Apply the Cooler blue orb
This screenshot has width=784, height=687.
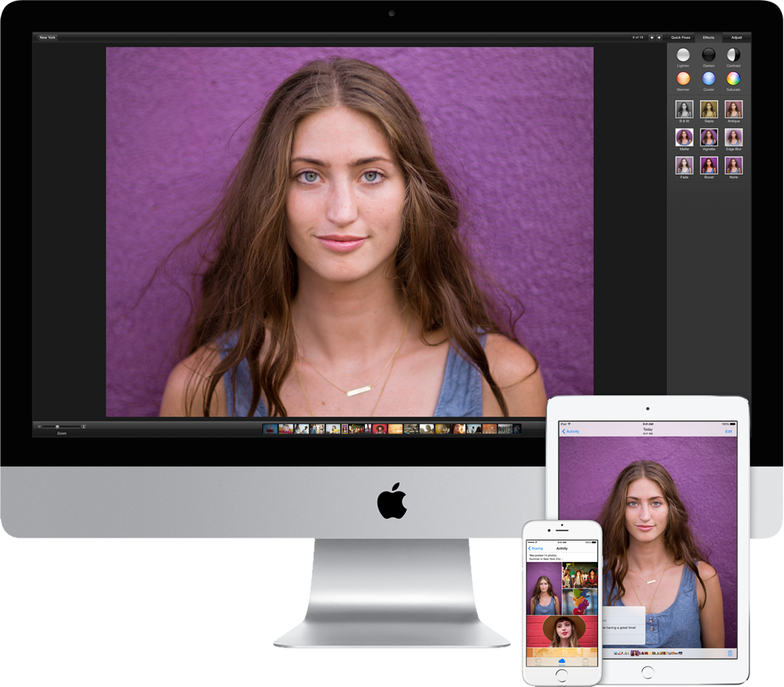point(708,79)
